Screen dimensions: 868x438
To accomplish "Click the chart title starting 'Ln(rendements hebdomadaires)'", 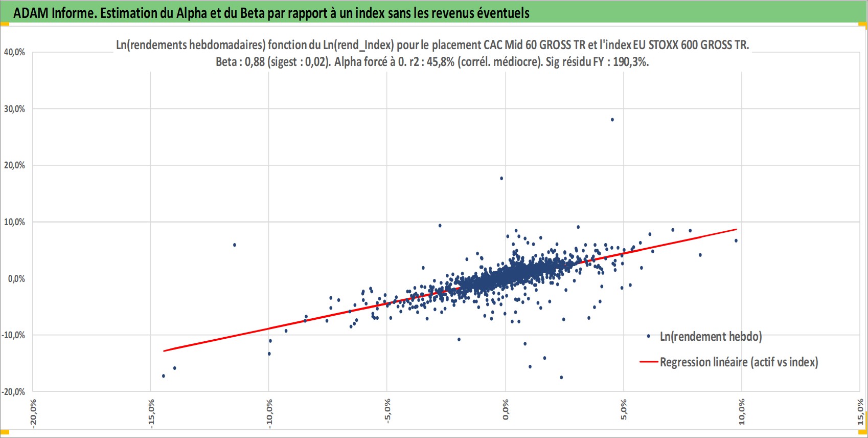I will tap(432, 45).
